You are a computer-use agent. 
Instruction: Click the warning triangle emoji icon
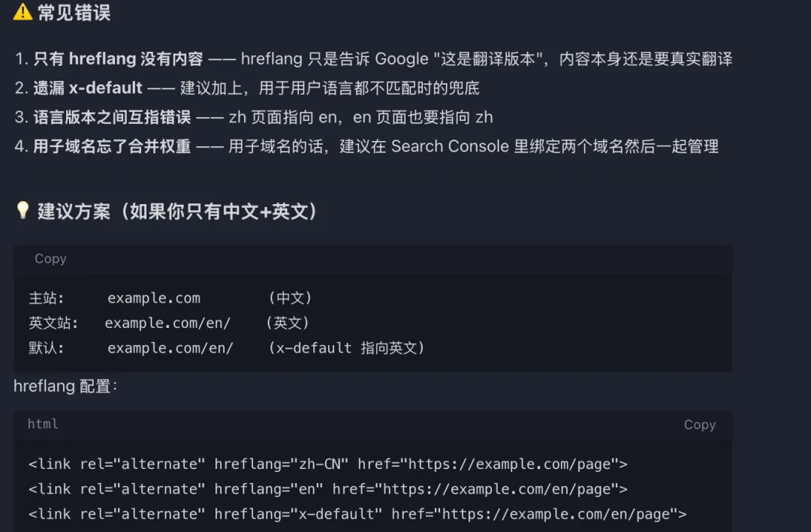23,11
